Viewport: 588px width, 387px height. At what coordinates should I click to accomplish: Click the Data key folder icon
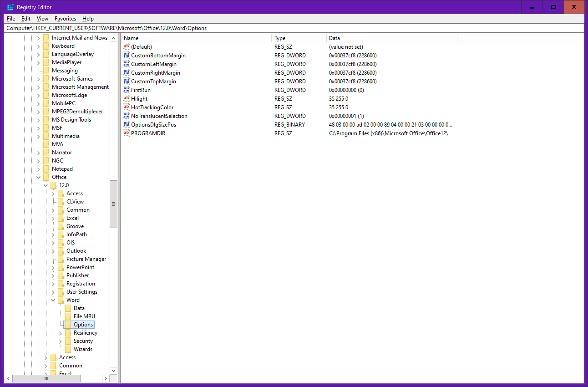(68, 308)
